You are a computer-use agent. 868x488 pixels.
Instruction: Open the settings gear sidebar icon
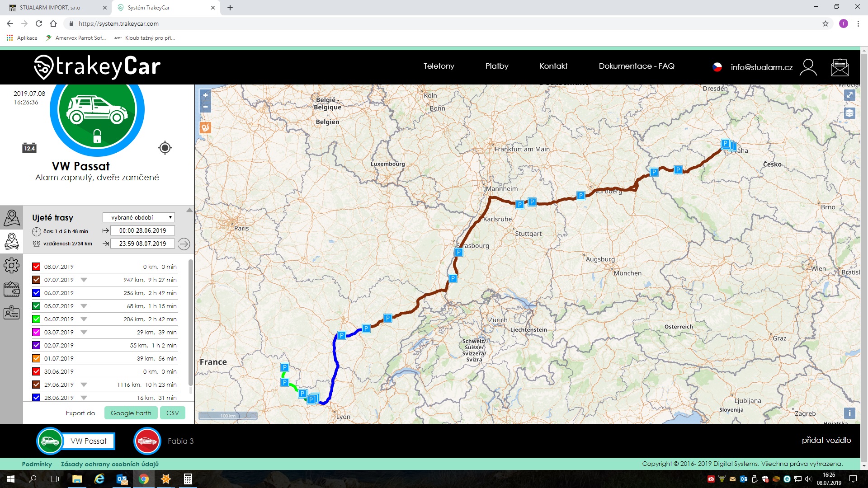tap(11, 265)
